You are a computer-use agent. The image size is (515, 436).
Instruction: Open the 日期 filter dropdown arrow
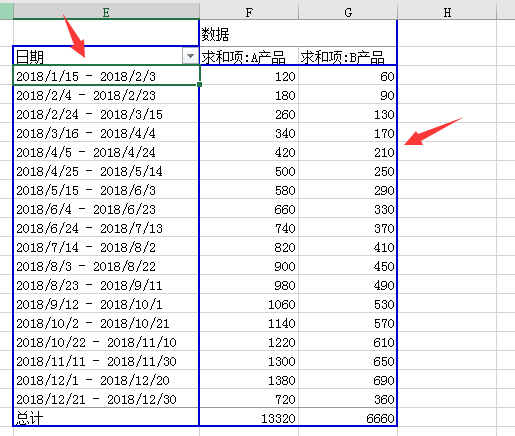pos(190,56)
